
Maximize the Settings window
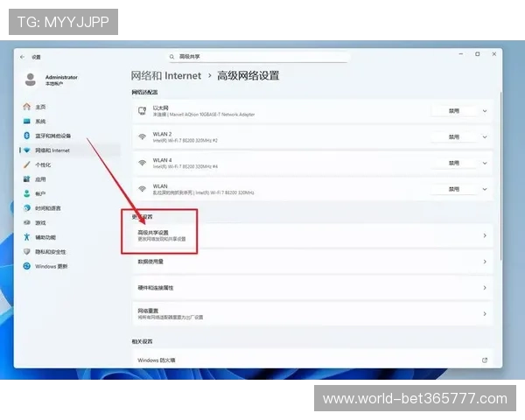(x=478, y=54)
